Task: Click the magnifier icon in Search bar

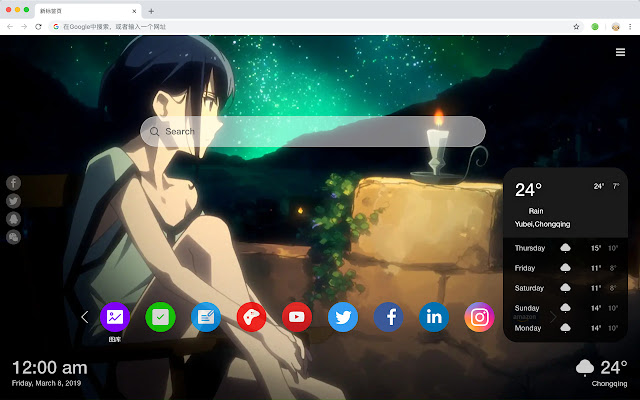Action: 154,131
